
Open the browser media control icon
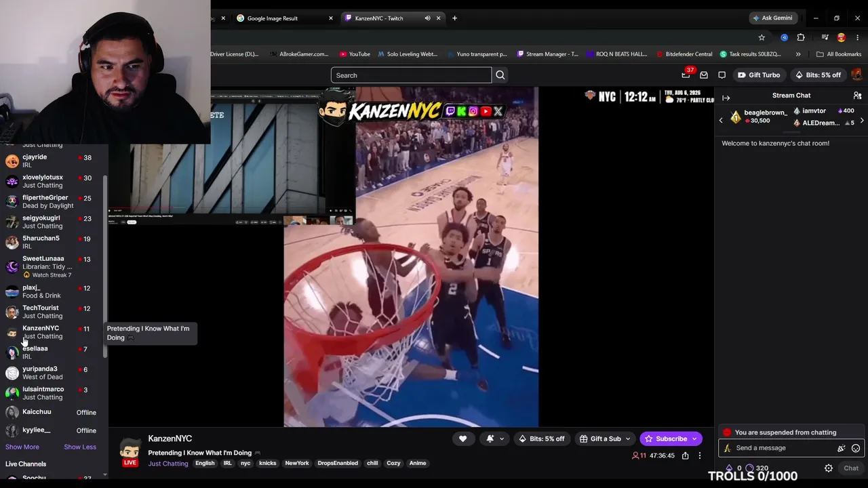pyautogui.click(x=825, y=37)
